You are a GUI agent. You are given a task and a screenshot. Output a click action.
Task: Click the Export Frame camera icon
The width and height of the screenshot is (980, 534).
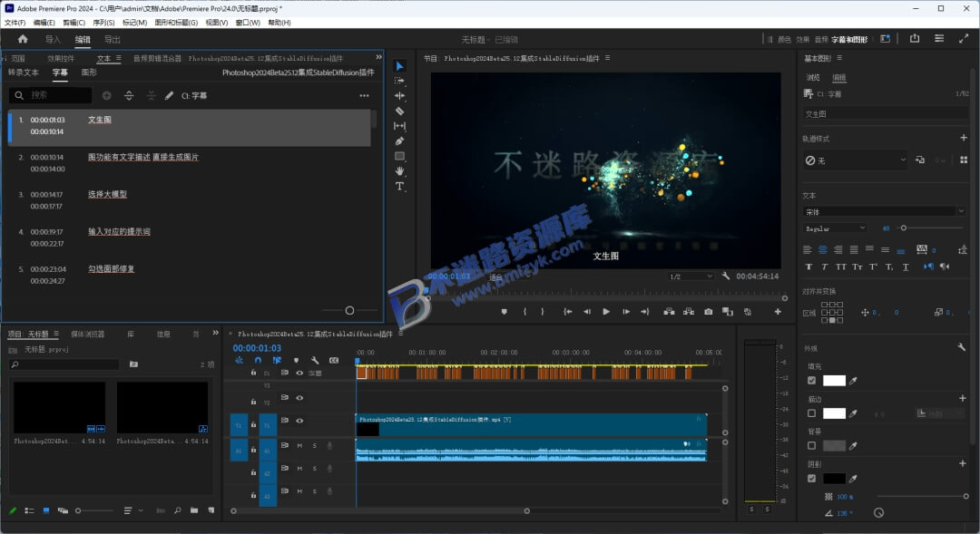[708, 312]
